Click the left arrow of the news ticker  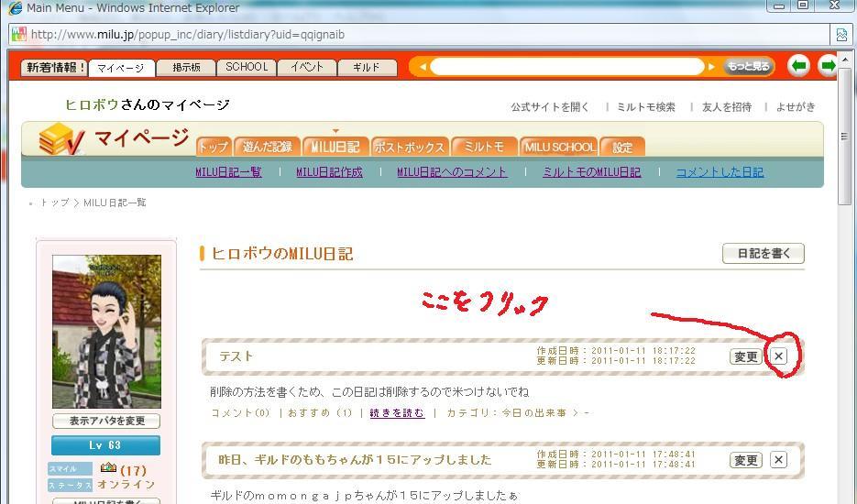422,67
